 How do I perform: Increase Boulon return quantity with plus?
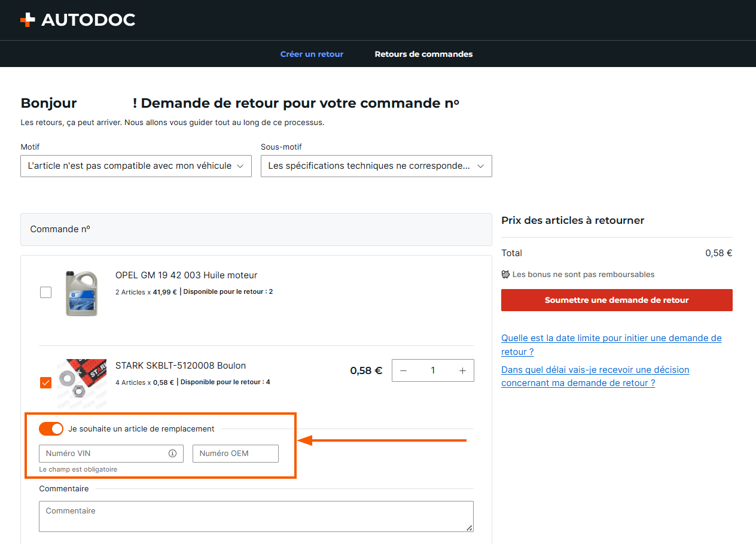tap(462, 370)
